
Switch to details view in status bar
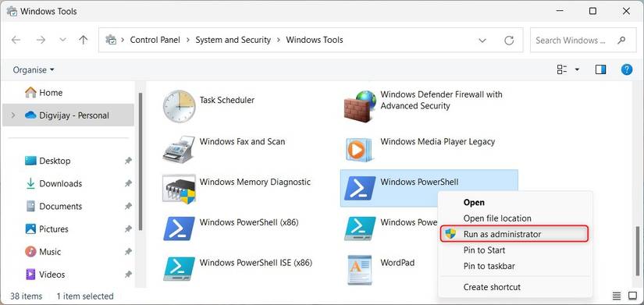tap(617, 296)
